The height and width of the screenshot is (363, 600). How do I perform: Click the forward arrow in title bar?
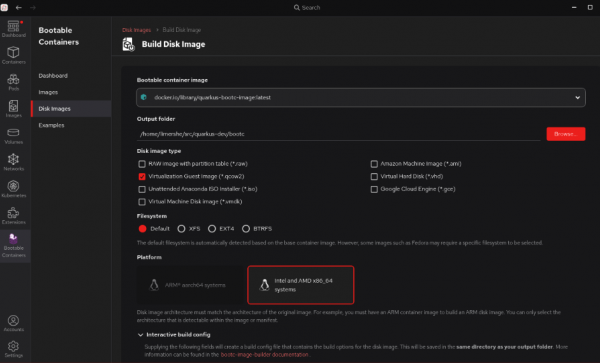pos(33,7)
